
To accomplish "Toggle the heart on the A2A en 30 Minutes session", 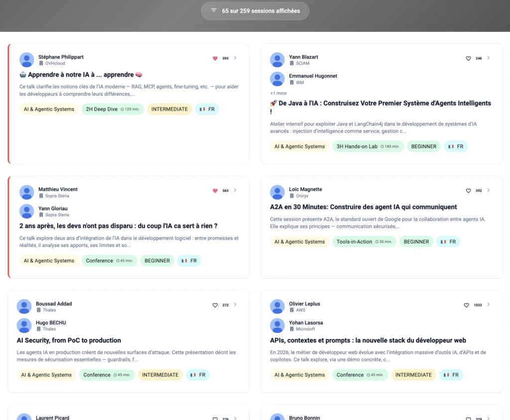I will pyautogui.click(x=468, y=191).
